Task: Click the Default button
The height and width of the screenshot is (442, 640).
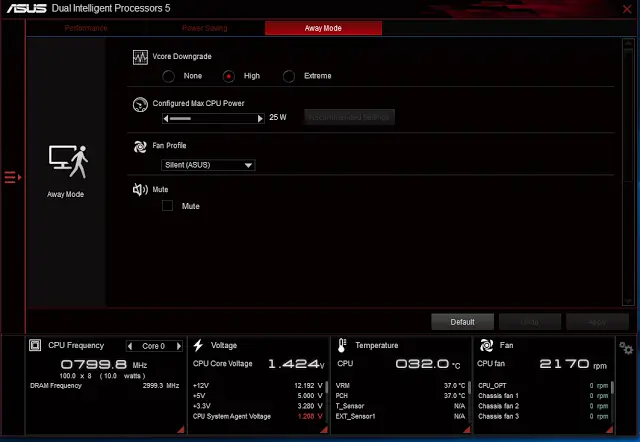Action: pyautogui.click(x=462, y=322)
